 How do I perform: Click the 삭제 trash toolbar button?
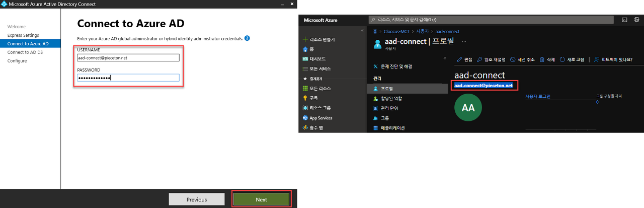click(x=547, y=59)
